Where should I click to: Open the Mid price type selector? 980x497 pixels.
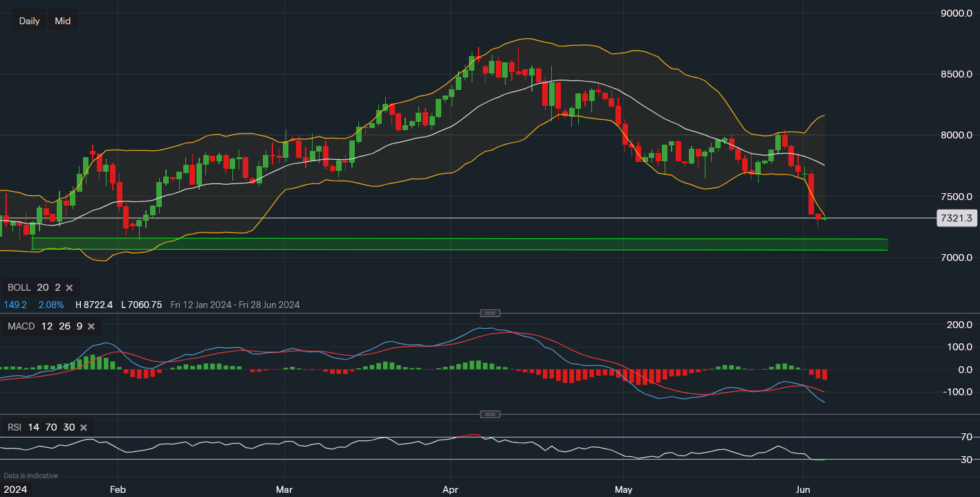[62, 21]
